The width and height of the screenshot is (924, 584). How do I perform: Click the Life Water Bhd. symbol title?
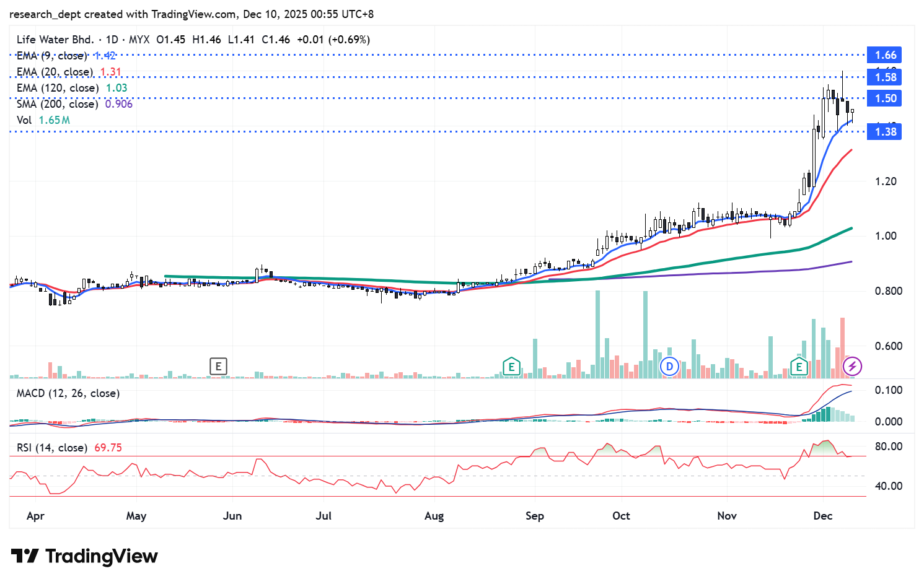point(55,40)
